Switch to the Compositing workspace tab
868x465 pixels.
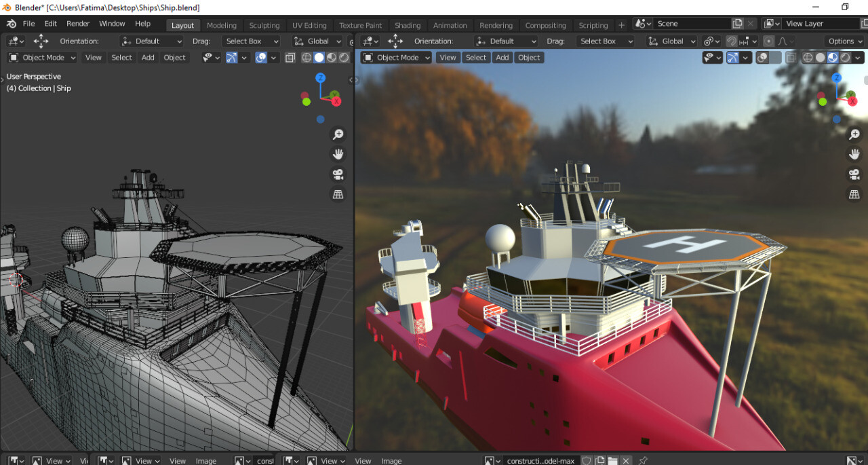[545, 25]
